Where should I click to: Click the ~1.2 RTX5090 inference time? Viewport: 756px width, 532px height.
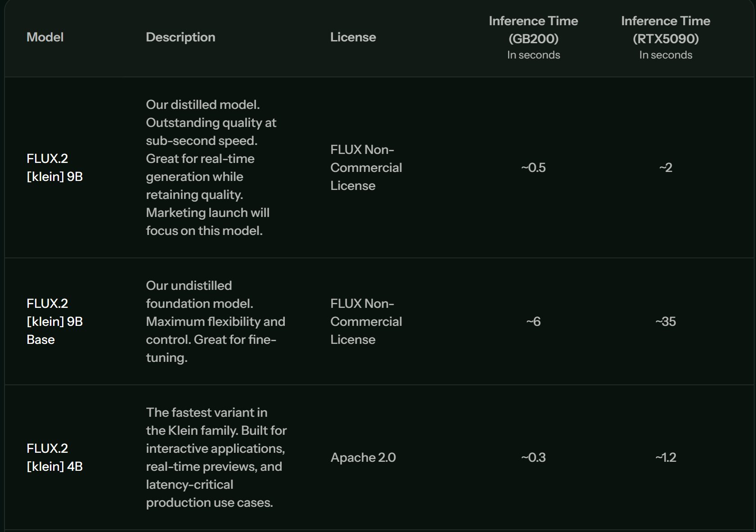pos(666,457)
